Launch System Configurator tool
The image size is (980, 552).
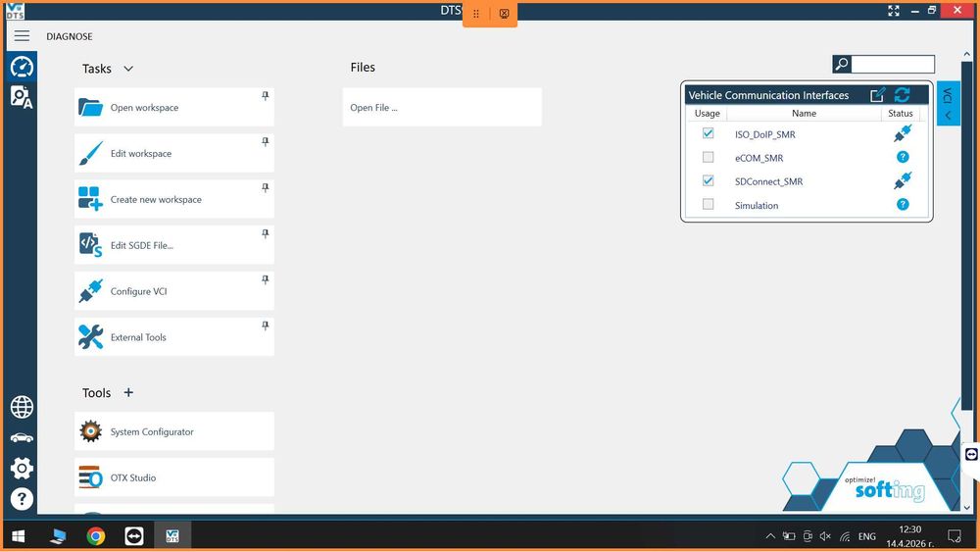(x=173, y=431)
